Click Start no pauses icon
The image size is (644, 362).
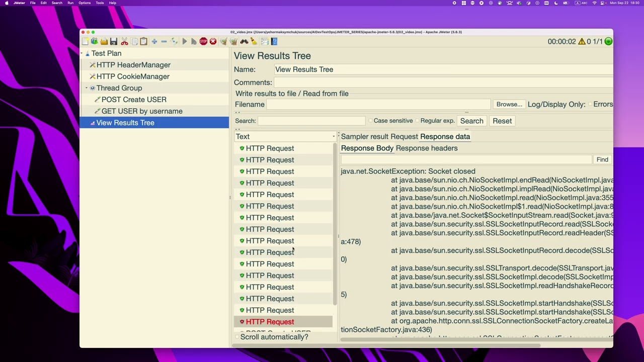194,42
